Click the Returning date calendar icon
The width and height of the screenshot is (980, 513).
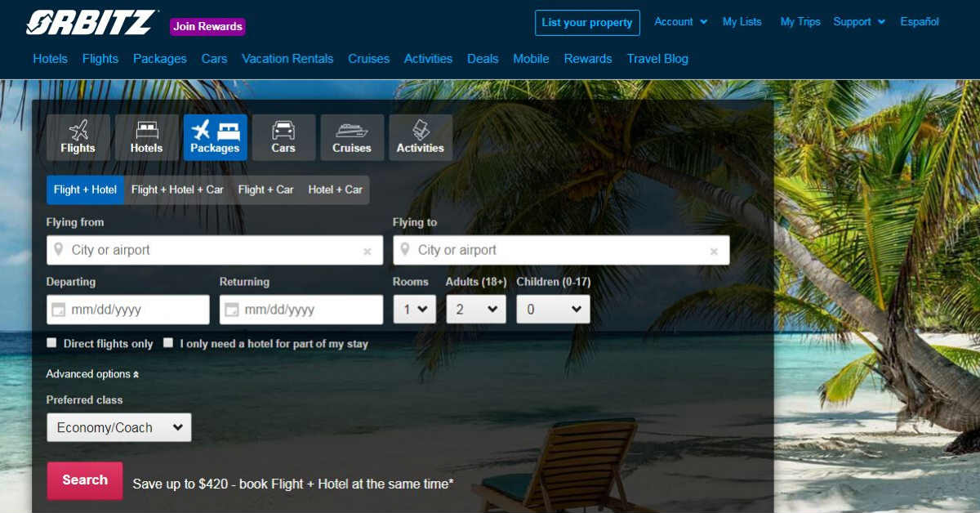click(x=231, y=310)
